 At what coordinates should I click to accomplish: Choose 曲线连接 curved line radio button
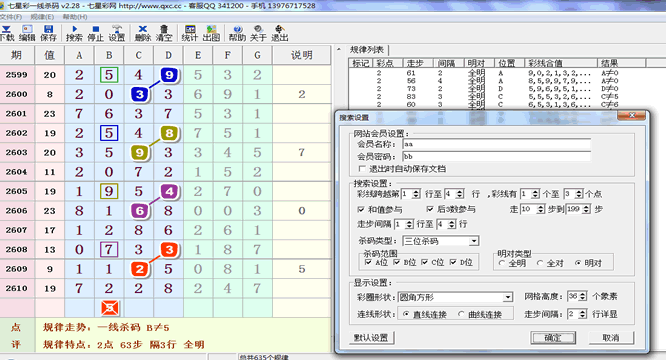coord(461,314)
